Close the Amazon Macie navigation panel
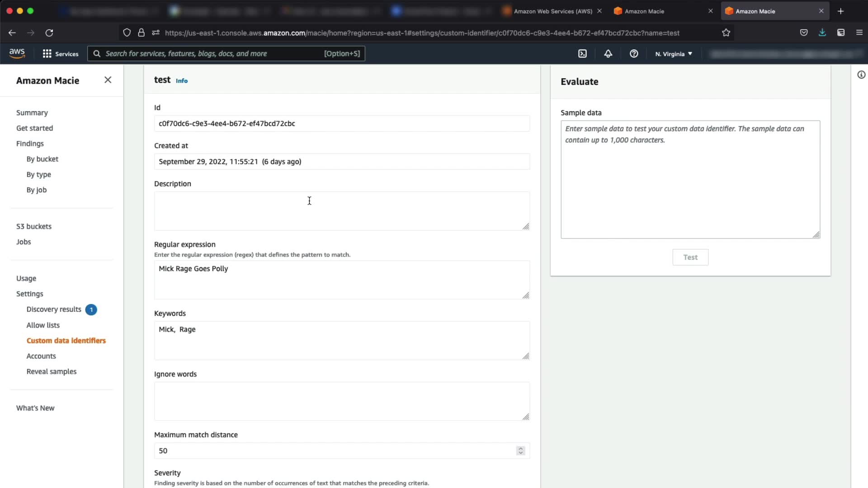The image size is (868, 488). (x=108, y=80)
